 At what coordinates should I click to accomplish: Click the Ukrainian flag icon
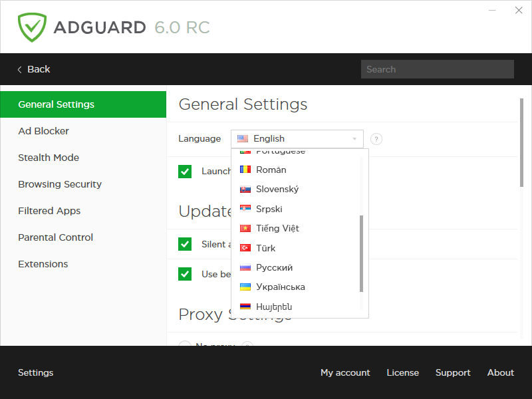[x=245, y=287]
